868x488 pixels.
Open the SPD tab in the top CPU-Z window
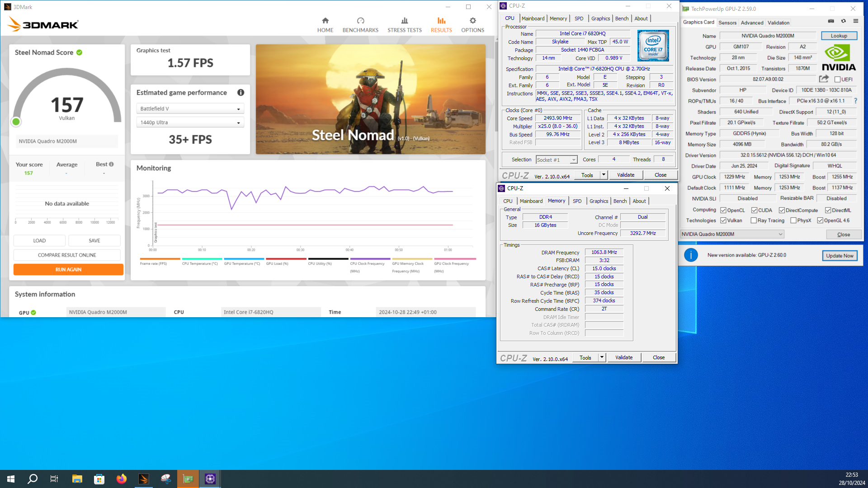(579, 19)
